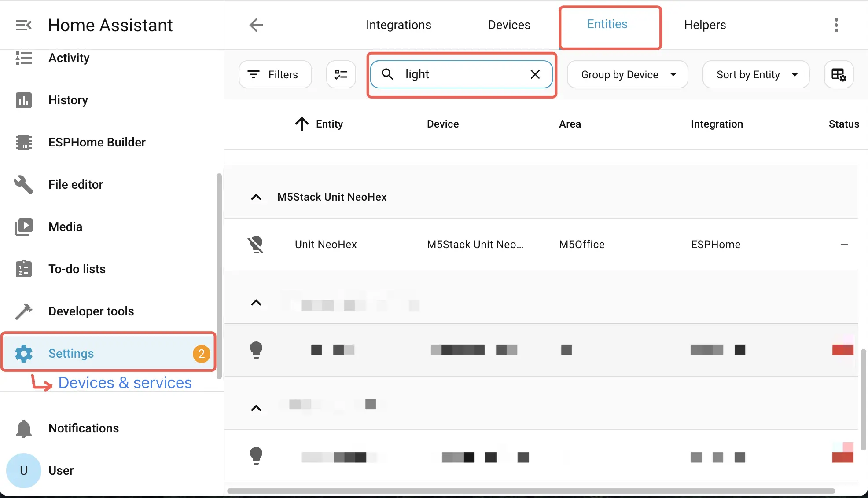The image size is (868, 498).
Task: Switch to the Integrations tab
Action: tap(398, 25)
